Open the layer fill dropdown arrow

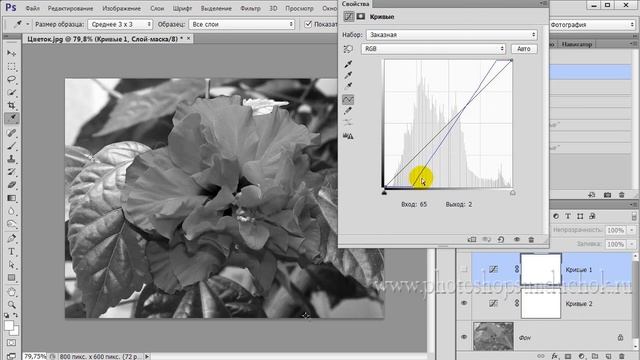pyautogui.click(x=632, y=244)
